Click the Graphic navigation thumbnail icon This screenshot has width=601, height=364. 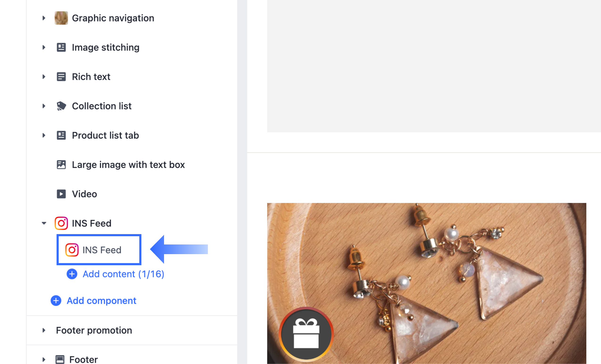[61, 18]
